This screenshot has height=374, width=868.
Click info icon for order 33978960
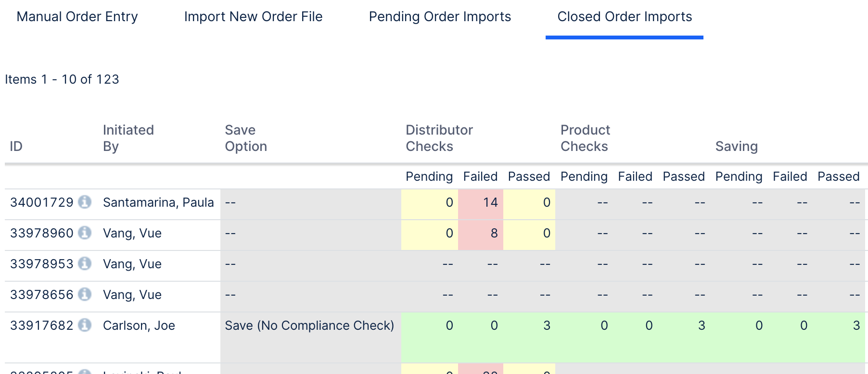pyautogui.click(x=85, y=233)
